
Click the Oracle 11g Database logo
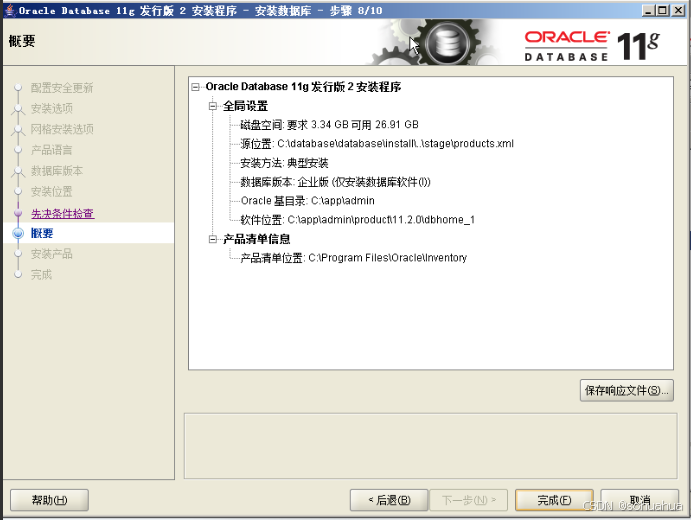(x=591, y=46)
